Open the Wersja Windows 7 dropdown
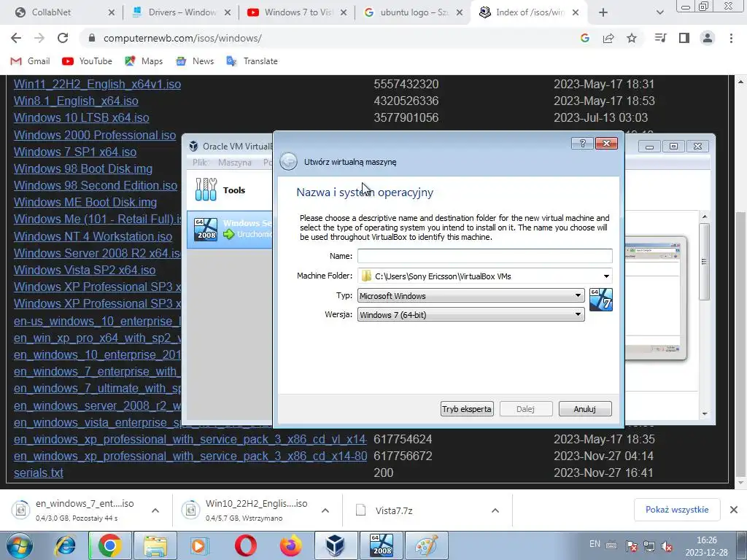Image resolution: width=747 pixels, height=560 pixels. tap(471, 315)
